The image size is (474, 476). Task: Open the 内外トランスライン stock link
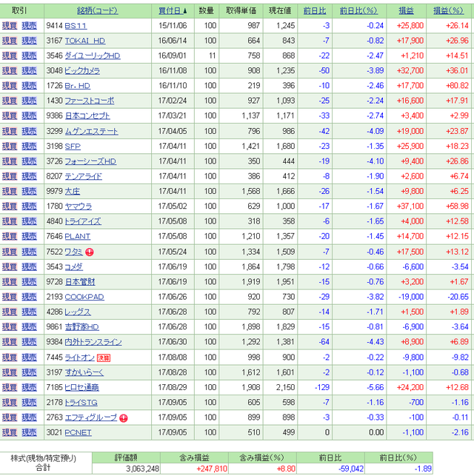[x=93, y=342]
